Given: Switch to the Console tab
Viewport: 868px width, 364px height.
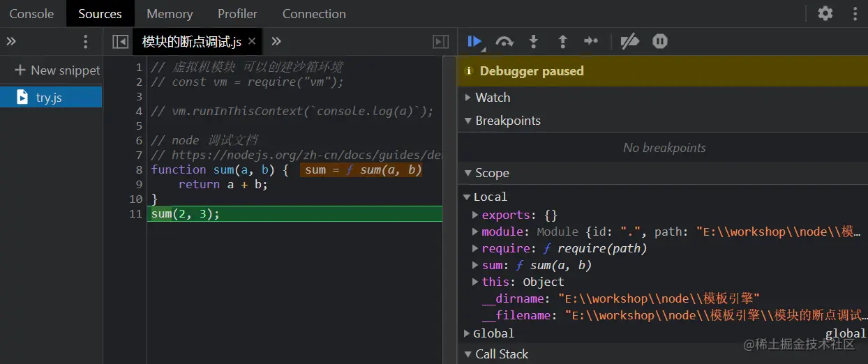Looking at the screenshot, I should tap(31, 13).
